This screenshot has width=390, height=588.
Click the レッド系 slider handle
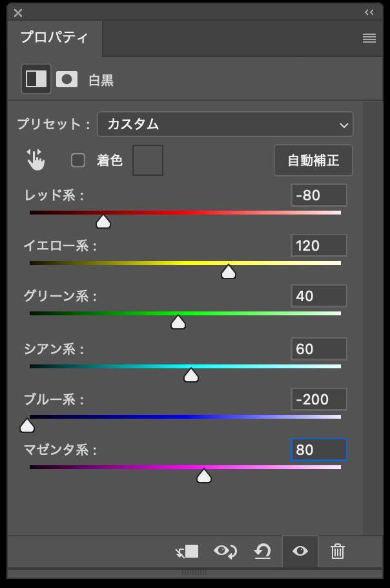pos(103,222)
